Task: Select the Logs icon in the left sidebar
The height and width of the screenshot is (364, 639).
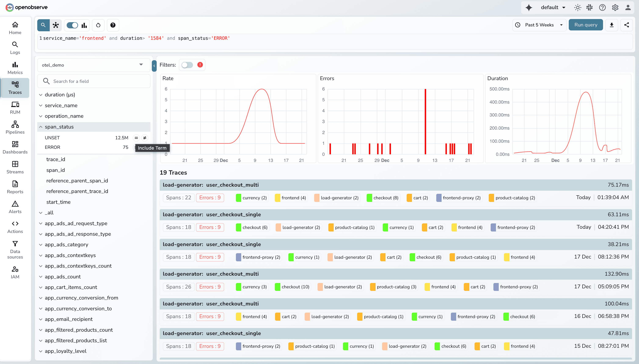Action: pos(15,48)
